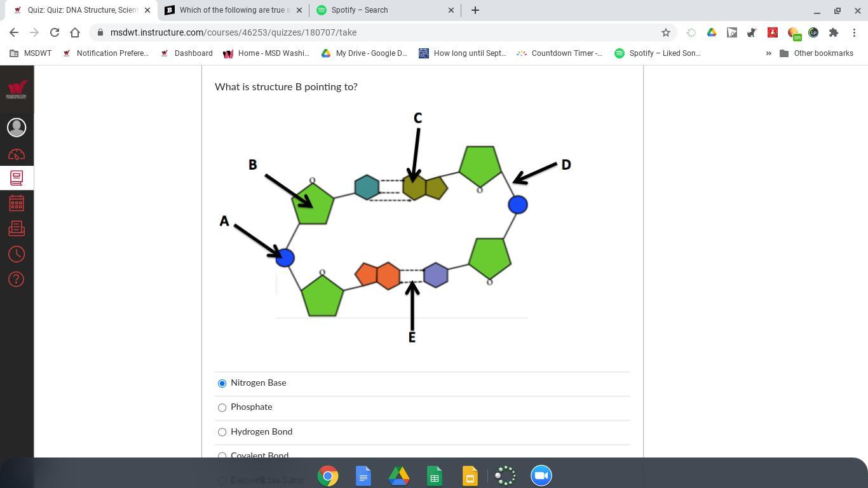Close the 'Which of the following' tab
This screenshot has height=488, width=868.
click(299, 10)
